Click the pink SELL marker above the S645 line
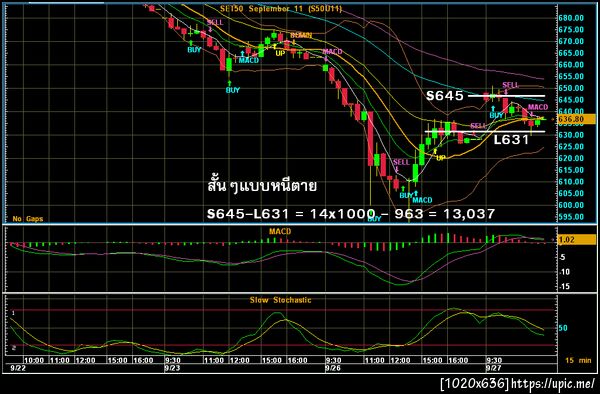Image resolution: width=600 pixels, height=394 pixels. click(x=510, y=85)
